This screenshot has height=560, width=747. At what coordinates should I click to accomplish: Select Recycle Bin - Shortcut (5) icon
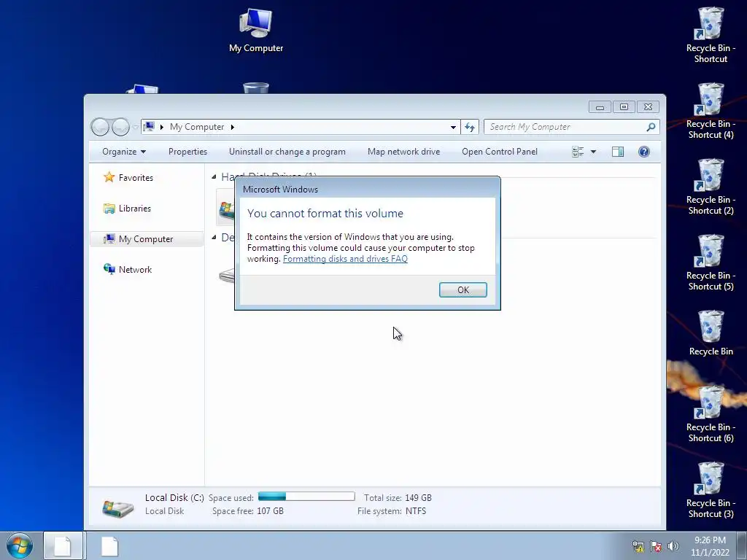pos(711,262)
